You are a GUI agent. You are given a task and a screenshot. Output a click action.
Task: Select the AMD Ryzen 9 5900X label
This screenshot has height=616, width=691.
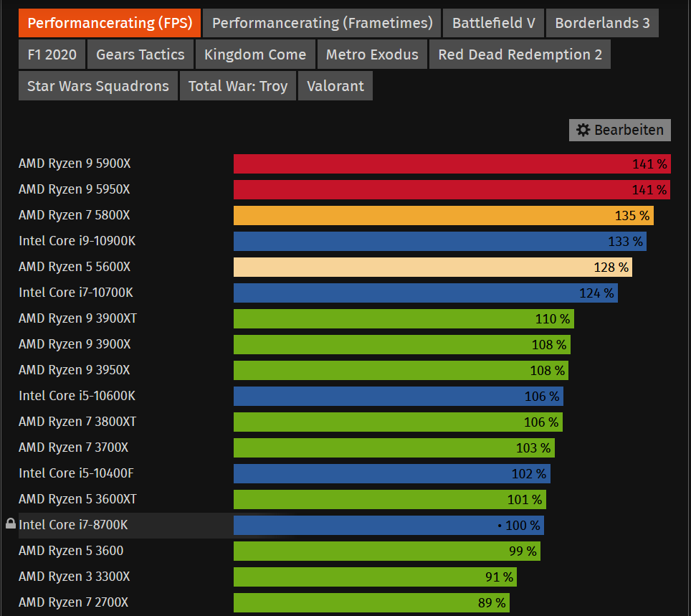tap(75, 164)
